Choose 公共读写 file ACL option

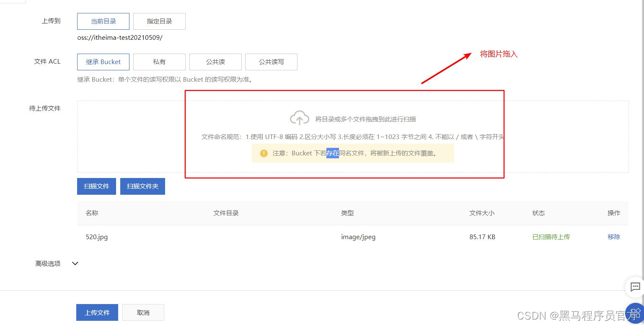pos(271,62)
